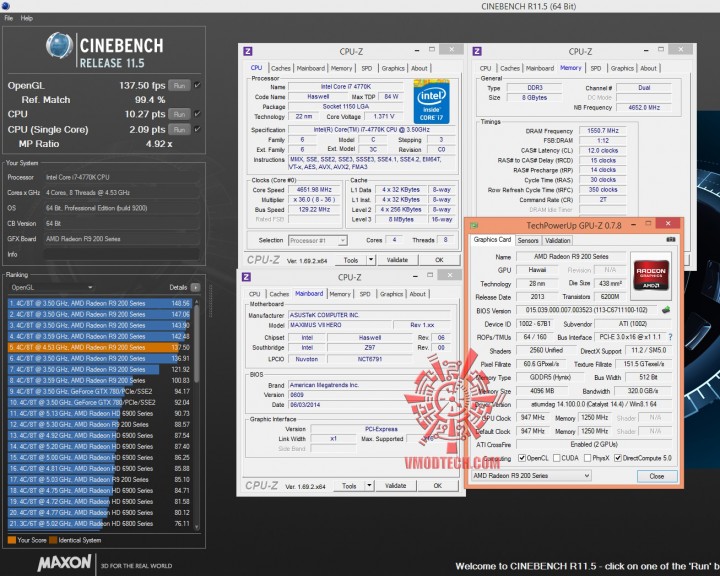Click CPU-Z icon in CPU tab window title
720x576 pixels.
(248, 51)
